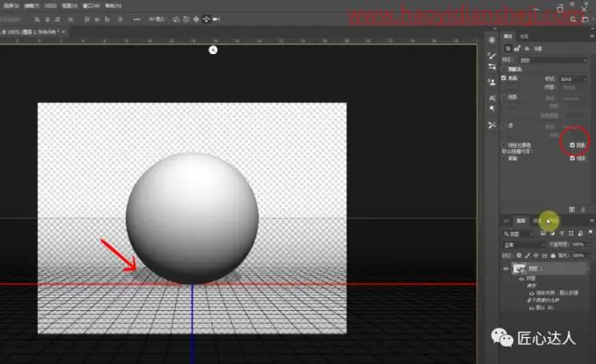Toggle the 表面 (Surface) checkbox

click(504, 79)
